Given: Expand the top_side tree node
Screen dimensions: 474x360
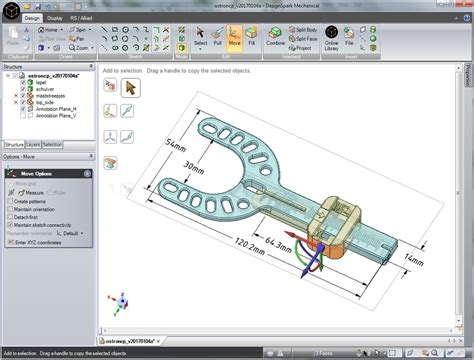Looking at the screenshot, I should pyautogui.click(x=16, y=102).
